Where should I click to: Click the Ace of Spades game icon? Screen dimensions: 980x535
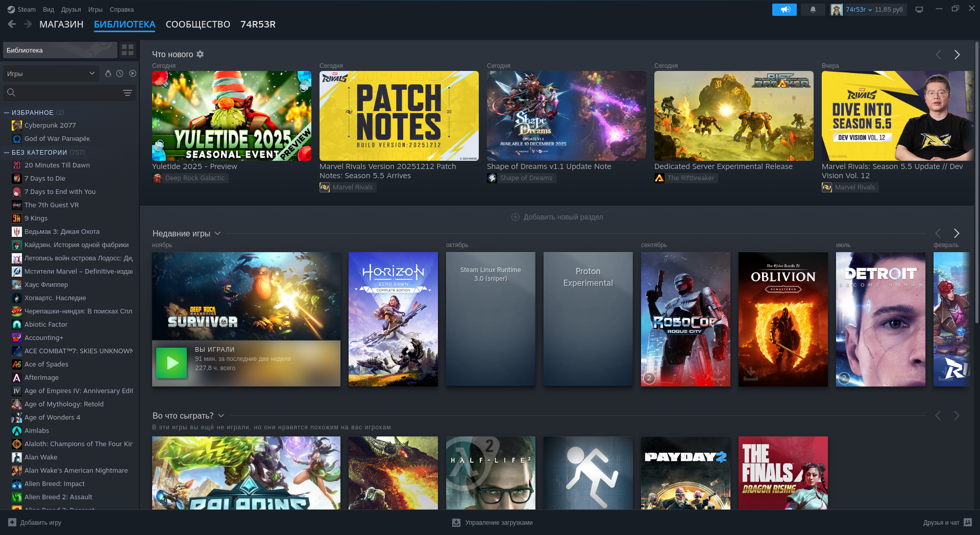click(x=17, y=364)
